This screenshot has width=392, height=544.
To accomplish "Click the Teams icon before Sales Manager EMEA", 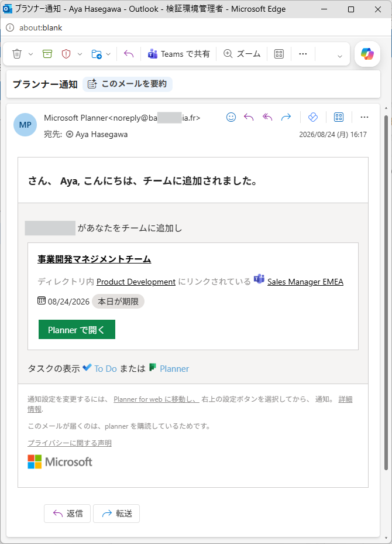I will 259,279.
